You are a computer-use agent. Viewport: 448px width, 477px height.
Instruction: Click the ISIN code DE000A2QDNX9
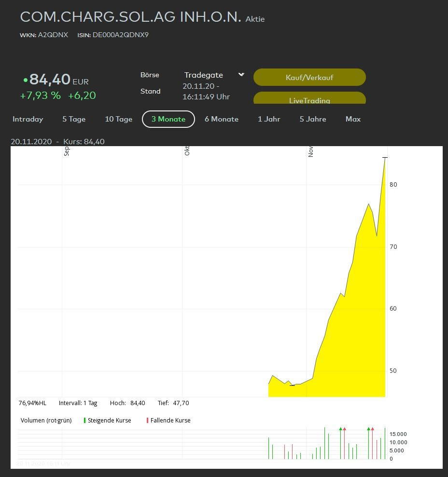pos(120,35)
